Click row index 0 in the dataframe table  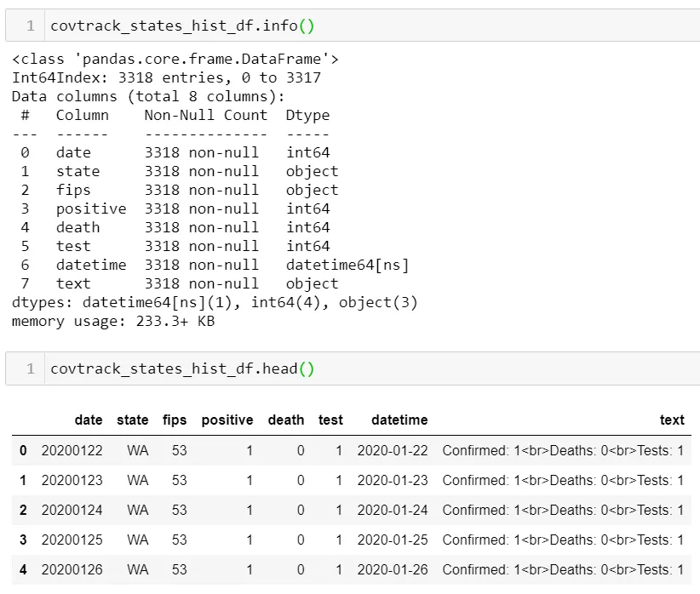23,450
